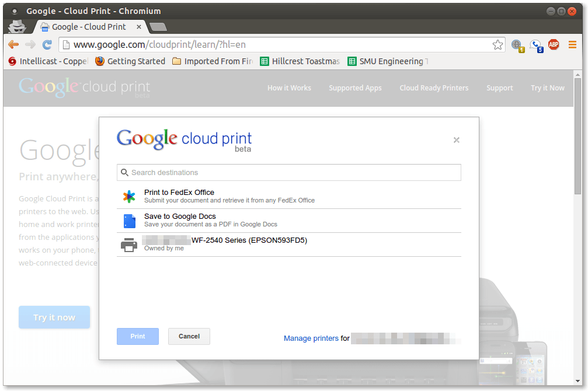Cancel the print destination dialog
Viewport: 588px width, 391px height.
(189, 336)
